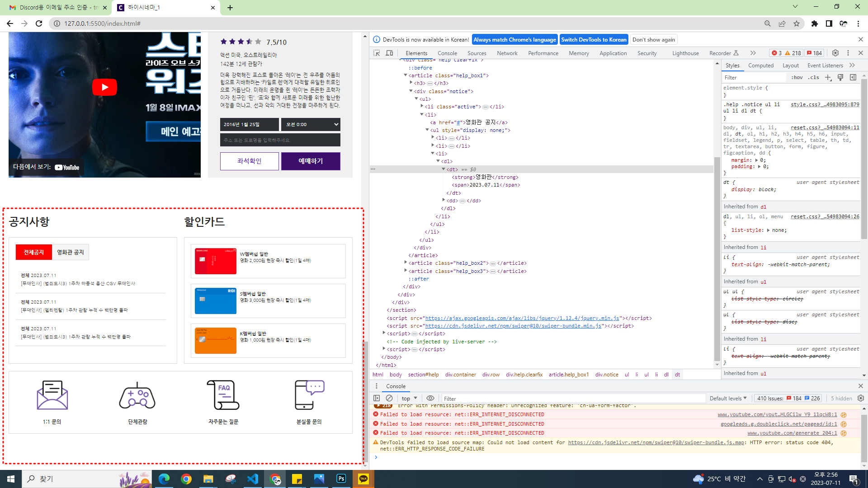Toggle the device toolbar icon
The image size is (868, 488).
tap(389, 53)
